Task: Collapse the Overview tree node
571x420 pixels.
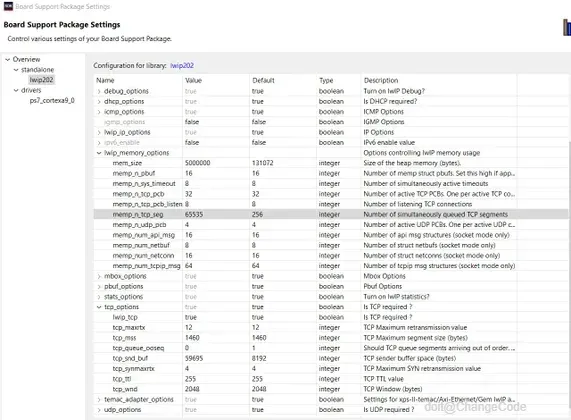Action: [7, 59]
